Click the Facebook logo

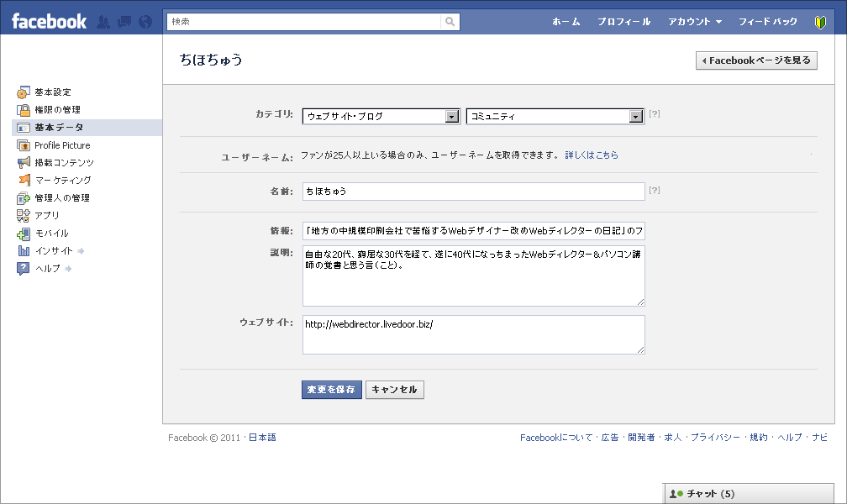[49, 22]
